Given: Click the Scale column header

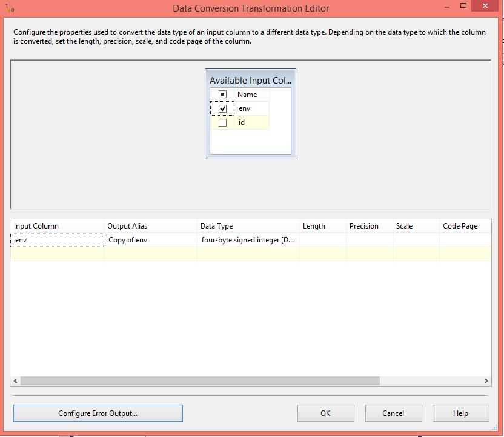Looking at the screenshot, I should tap(416, 226).
